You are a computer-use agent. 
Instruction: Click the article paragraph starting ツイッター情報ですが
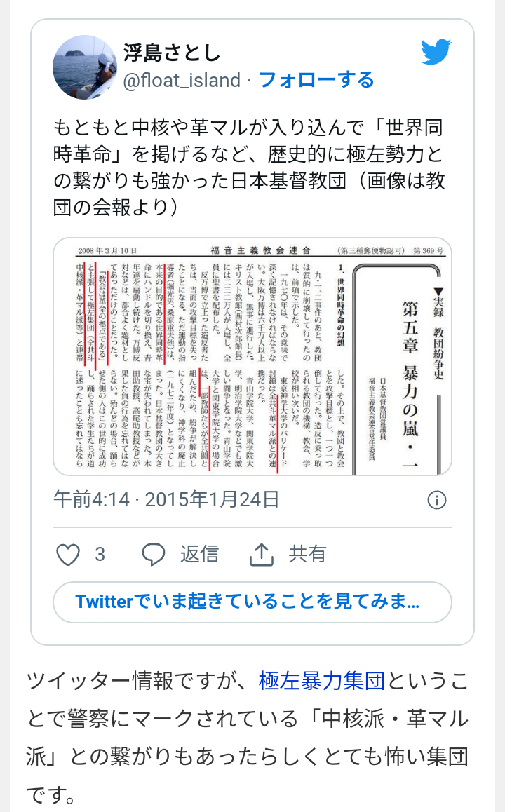pyautogui.click(x=248, y=738)
